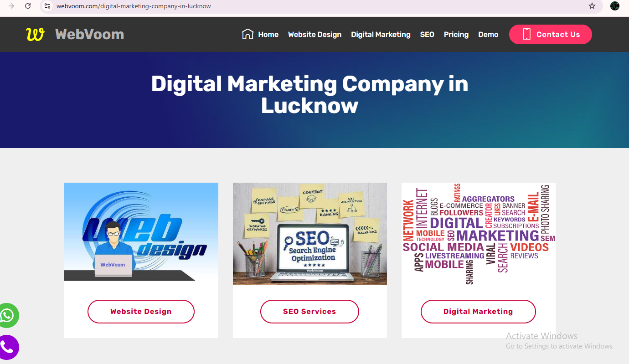Click the house icon beside Home
Screen dimensions: 629x364
(247, 34)
